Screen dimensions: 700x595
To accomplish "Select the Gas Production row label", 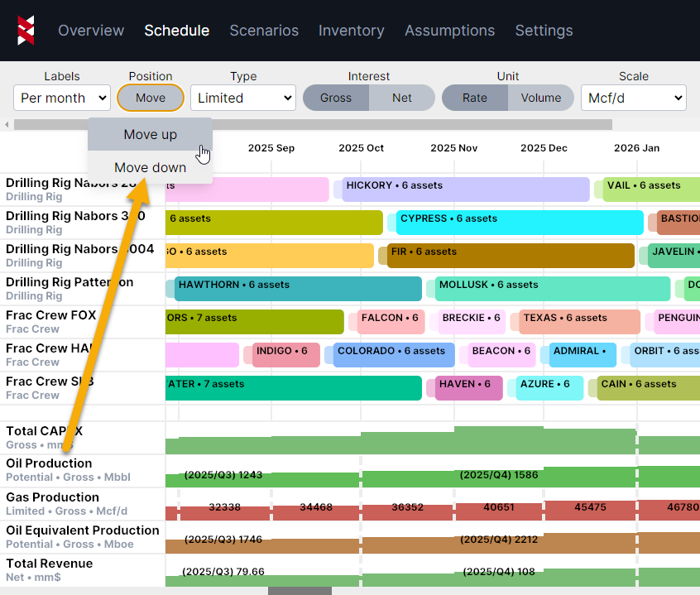I will pos(53,497).
